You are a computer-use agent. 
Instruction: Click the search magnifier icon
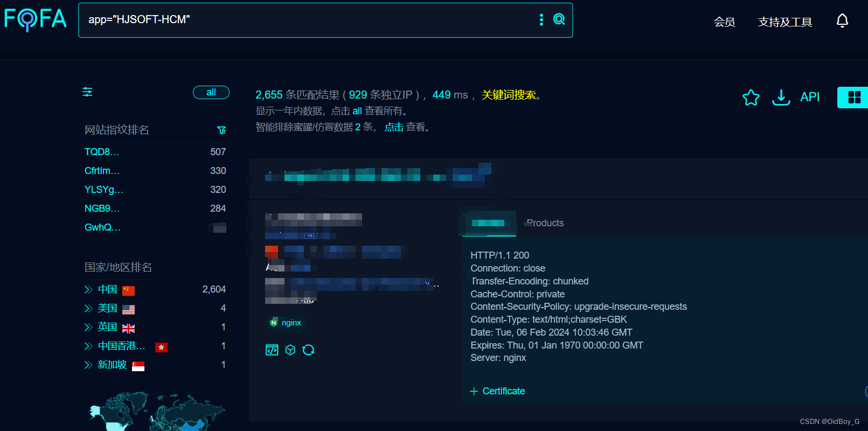[559, 19]
